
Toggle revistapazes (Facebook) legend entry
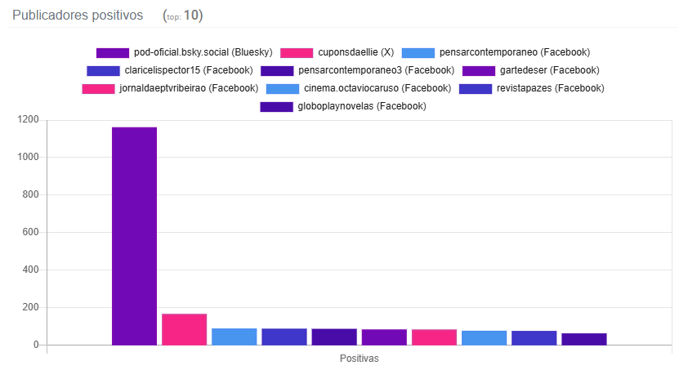point(532,89)
